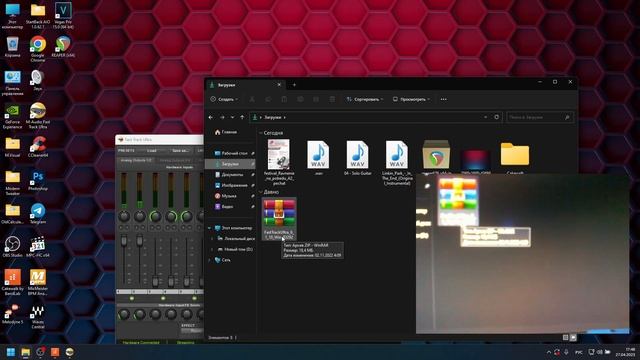Select festival_Ravnenie PDF file thumbnail
This screenshot has width=640, height=360.
(x=279, y=162)
